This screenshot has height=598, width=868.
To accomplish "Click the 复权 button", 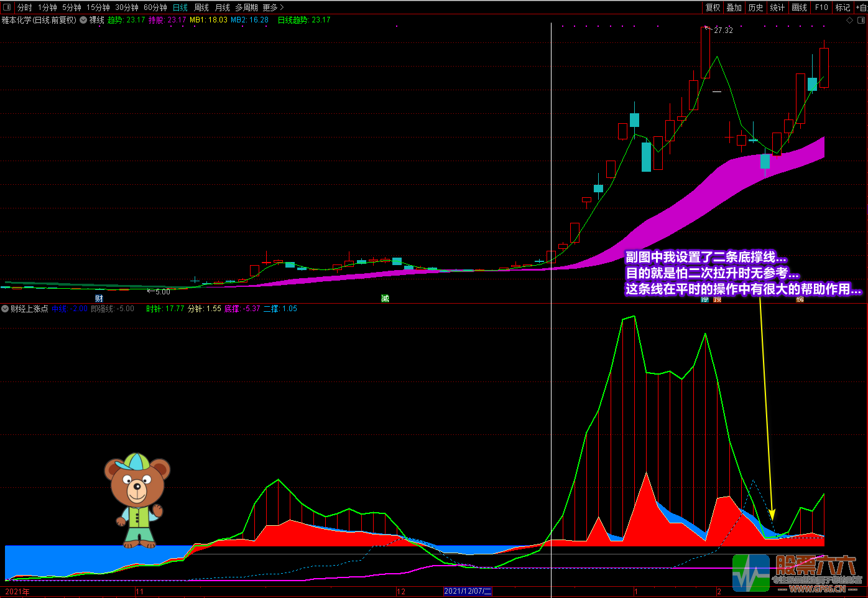I will (713, 7).
